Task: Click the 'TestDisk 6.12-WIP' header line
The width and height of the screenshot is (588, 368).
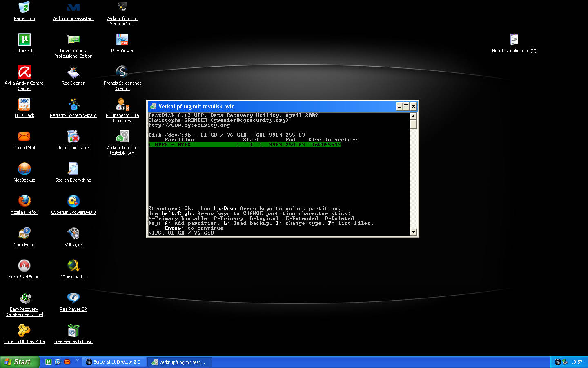Action: click(233, 115)
